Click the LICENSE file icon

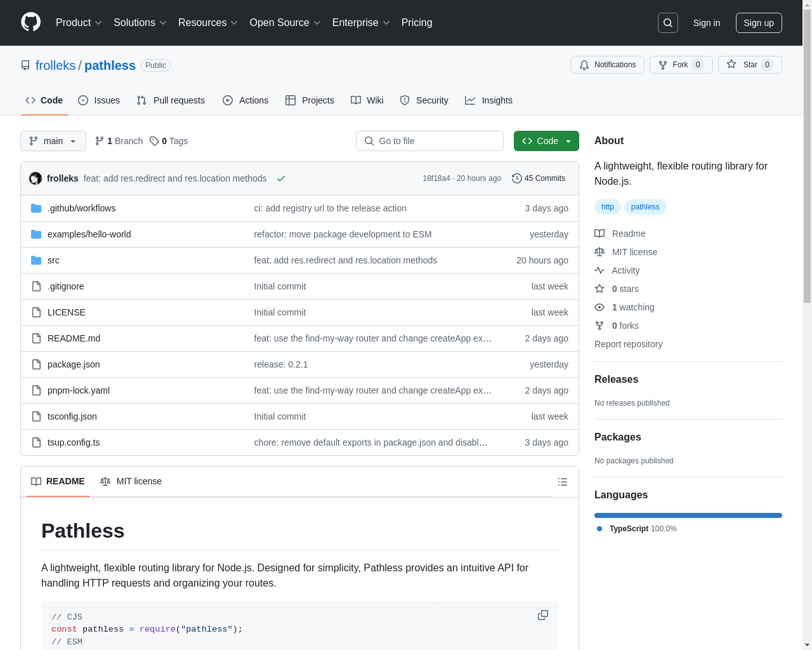point(36,312)
